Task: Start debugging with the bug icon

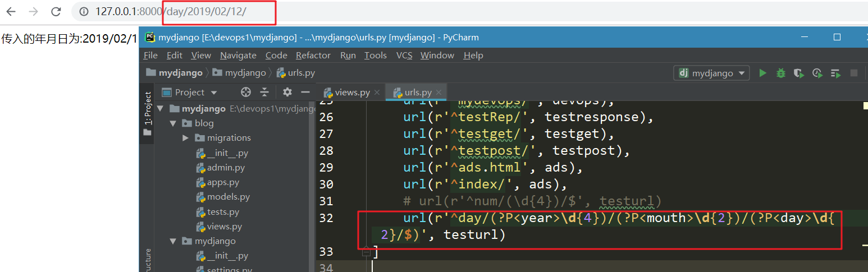Action: [x=780, y=73]
